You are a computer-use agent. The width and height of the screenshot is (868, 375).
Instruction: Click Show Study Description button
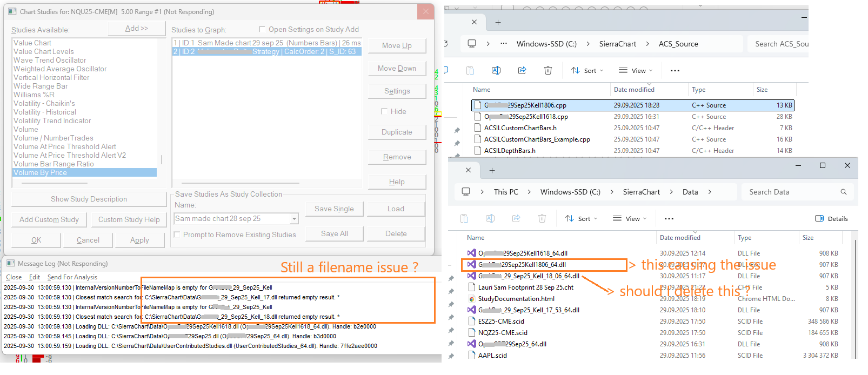[x=89, y=199]
